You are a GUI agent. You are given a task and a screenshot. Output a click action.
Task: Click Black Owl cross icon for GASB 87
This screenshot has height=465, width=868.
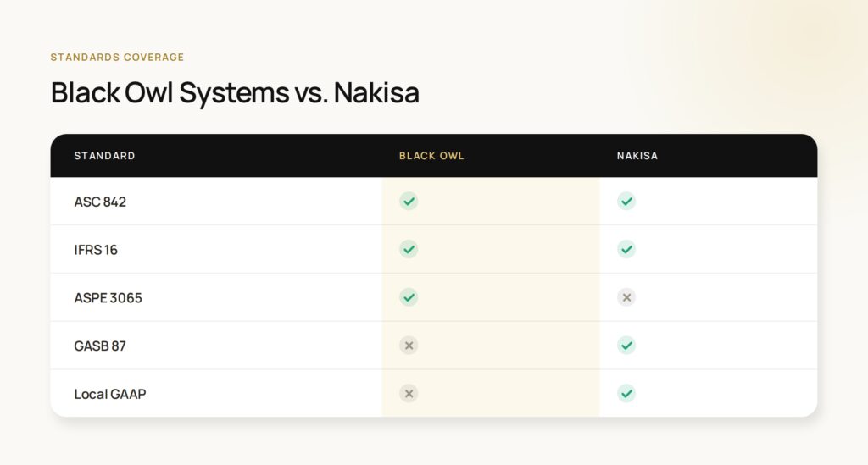pos(409,346)
